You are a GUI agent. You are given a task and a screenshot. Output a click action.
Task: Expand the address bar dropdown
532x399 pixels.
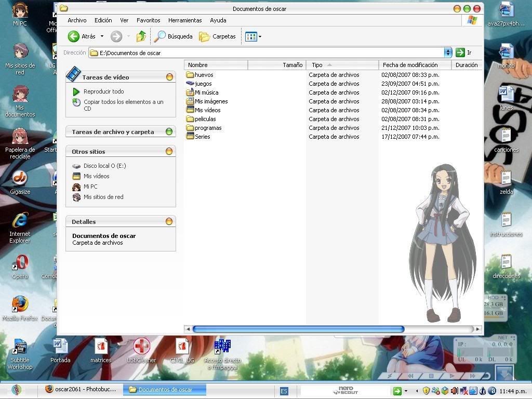coord(448,52)
